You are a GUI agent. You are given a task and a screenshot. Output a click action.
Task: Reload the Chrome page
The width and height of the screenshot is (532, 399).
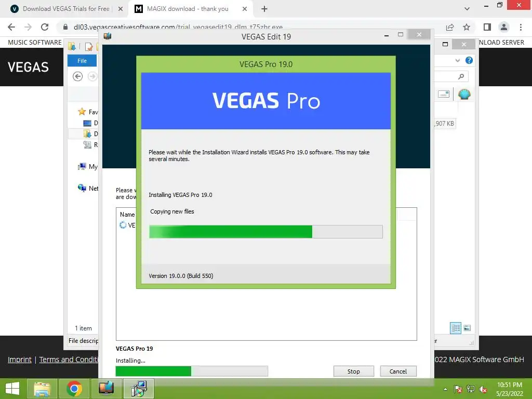click(x=45, y=27)
